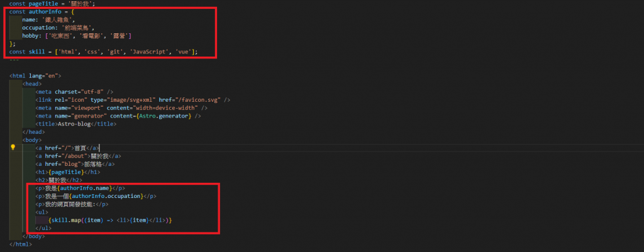Viewport: 644px width, 252px height.
Task: Click the closing frontmatter dashes fence
Action: pos(14,60)
